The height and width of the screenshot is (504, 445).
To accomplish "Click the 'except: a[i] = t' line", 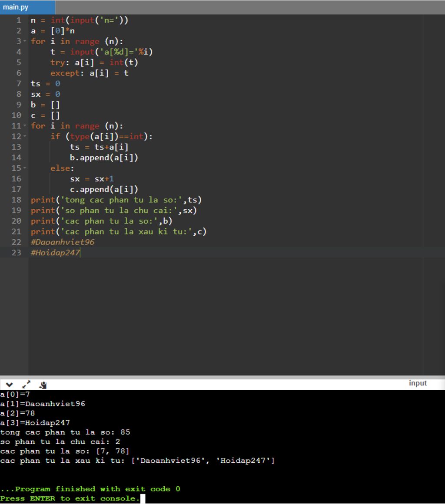I will point(90,73).
